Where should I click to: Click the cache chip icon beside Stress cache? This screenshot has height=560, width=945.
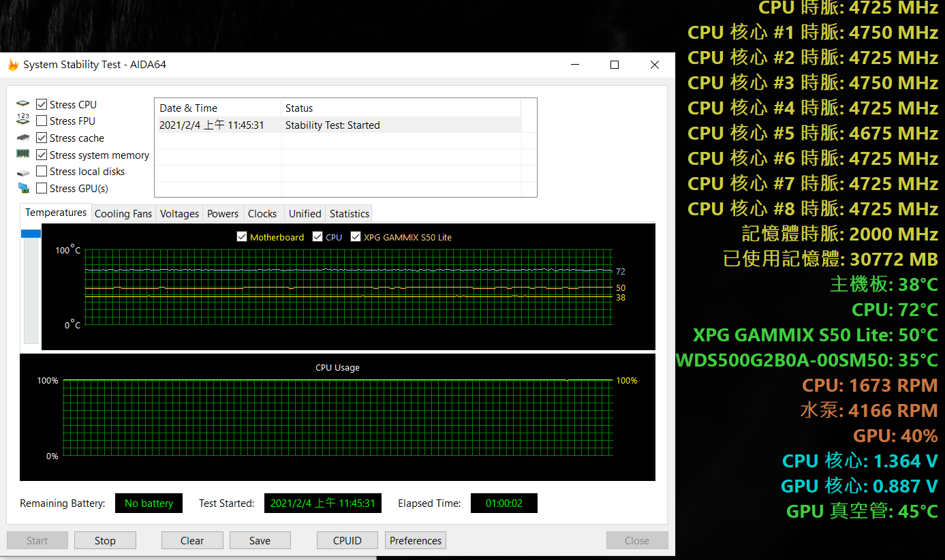tap(23, 138)
